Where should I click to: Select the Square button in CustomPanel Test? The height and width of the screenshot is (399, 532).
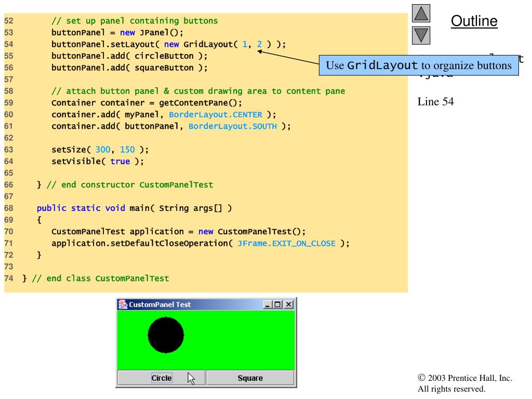click(x=250, y=378)
